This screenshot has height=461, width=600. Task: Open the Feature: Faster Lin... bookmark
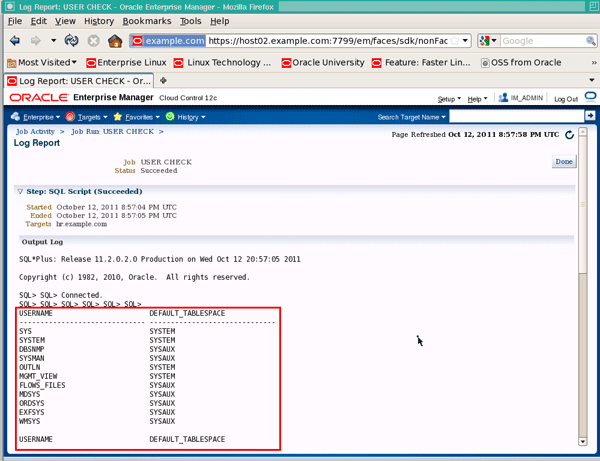(x=421, y=62)
